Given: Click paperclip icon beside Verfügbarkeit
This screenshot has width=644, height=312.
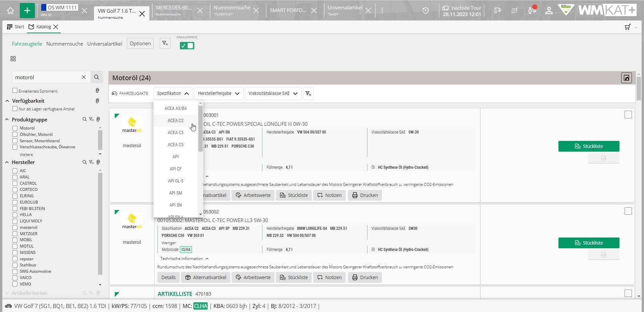Looking at the screenshot, I should click(x=97, y=101).
